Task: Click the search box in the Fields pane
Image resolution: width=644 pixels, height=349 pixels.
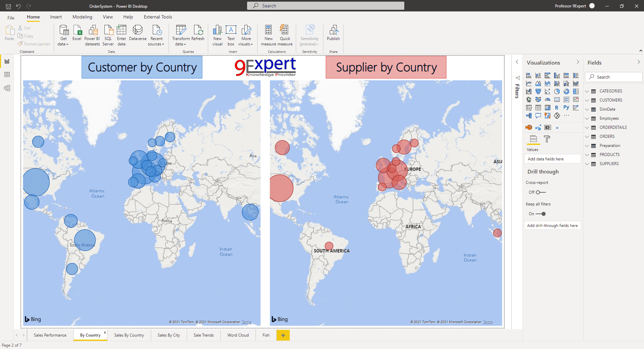Action: [x=613, y=77]
